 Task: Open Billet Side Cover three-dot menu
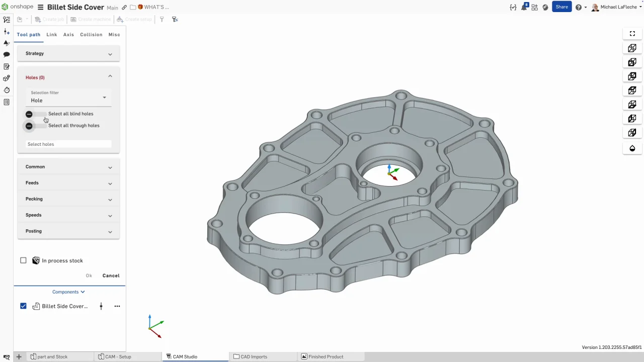point(117,306)
